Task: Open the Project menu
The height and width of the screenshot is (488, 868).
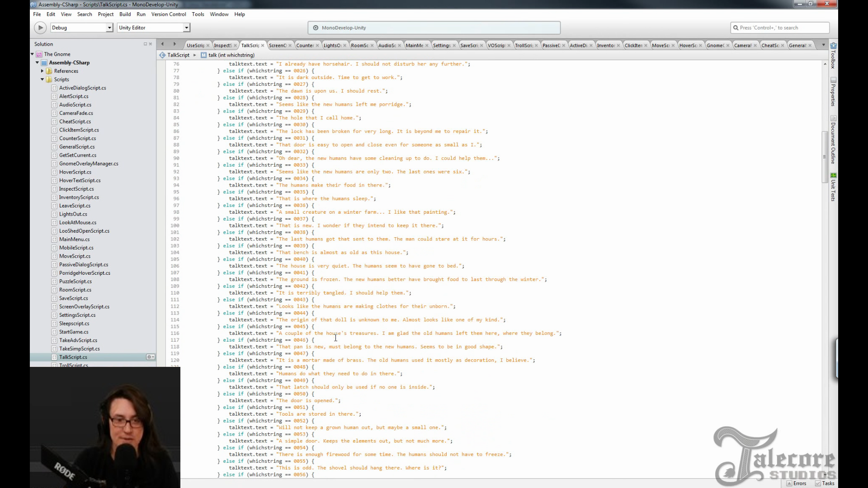Action: tap(106, 14)
